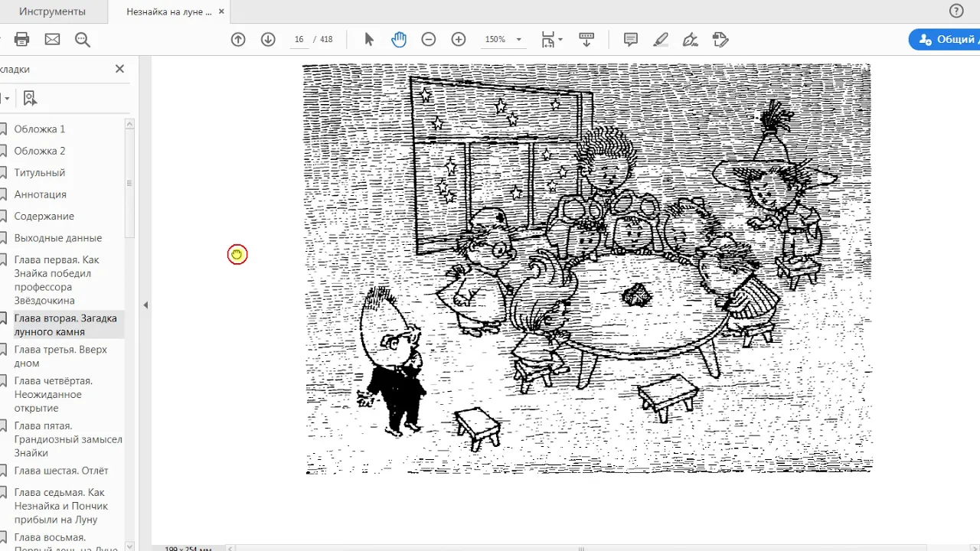Zoom out with the minus icon
The height and width of the screenshot is (551, 980).
[x=429, y=39]
